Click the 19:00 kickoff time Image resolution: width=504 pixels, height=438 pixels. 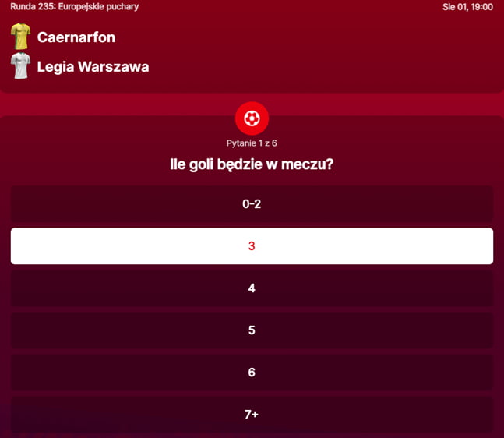[481, 7]
